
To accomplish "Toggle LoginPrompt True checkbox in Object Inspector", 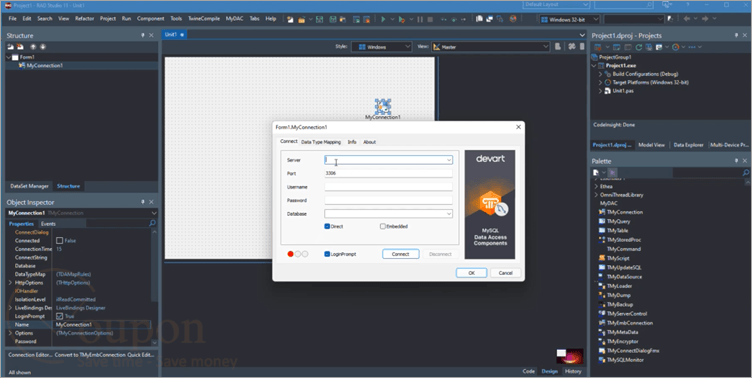I will [x=59, y=316].
